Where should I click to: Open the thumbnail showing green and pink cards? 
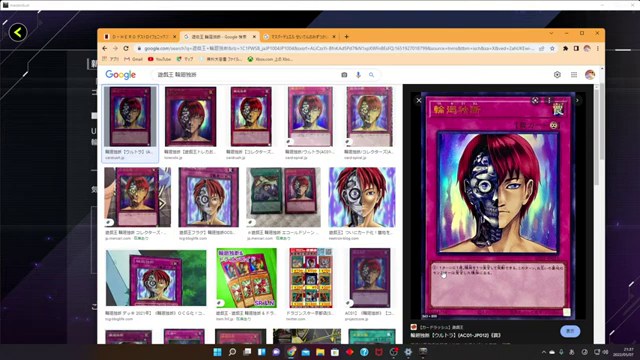tap(283, 197)
